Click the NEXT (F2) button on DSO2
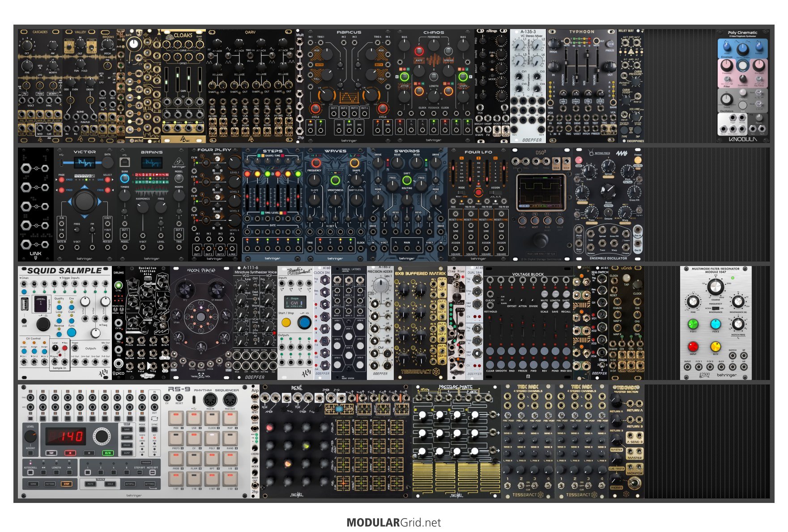The width and height of the screenshot is (788, 532). pos(535,220)
